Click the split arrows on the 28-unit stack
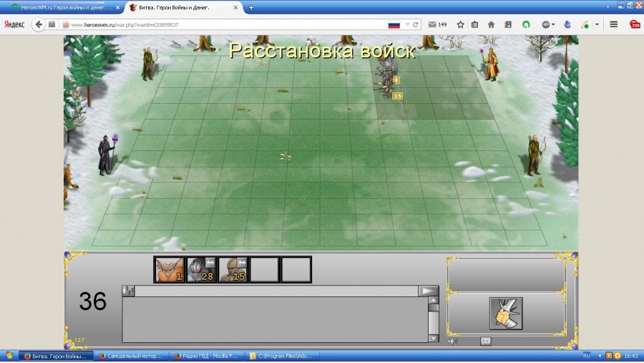 click(x=210, y=262)
